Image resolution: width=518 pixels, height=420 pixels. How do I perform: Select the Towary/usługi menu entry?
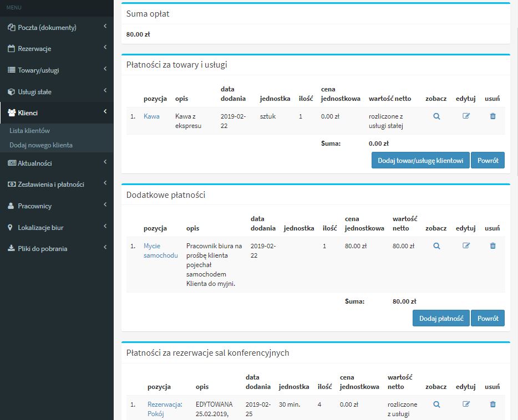pos(57,70)
